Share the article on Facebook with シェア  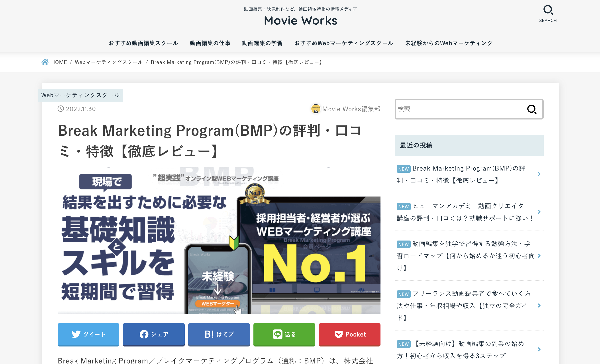click(153, 334)
